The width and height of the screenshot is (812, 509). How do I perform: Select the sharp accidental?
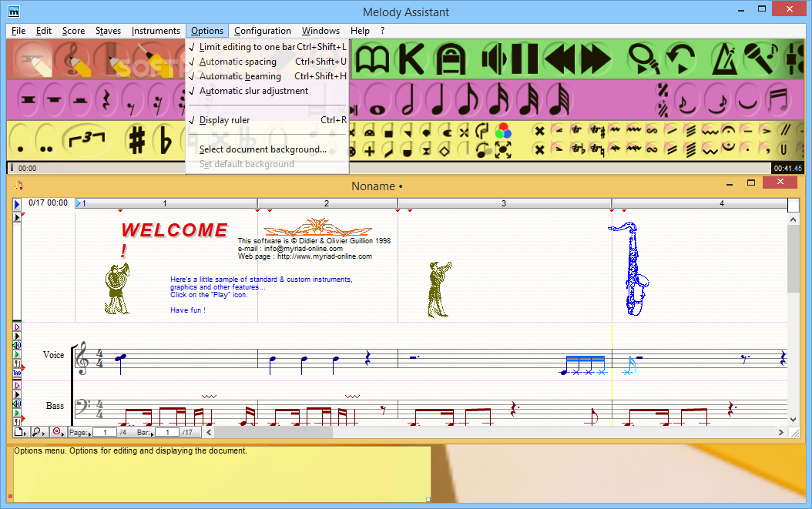[136, 140]
